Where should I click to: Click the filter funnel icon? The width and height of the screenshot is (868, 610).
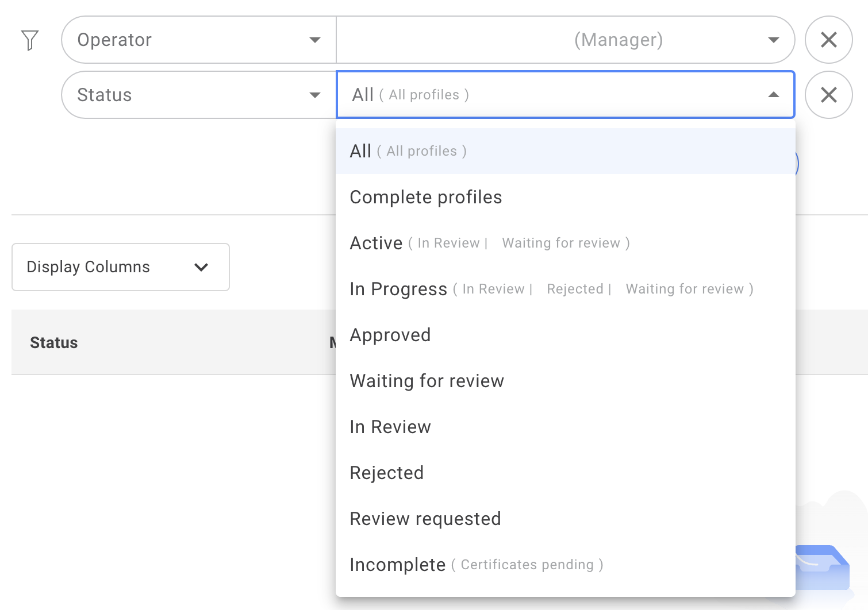tap(30, 40)
